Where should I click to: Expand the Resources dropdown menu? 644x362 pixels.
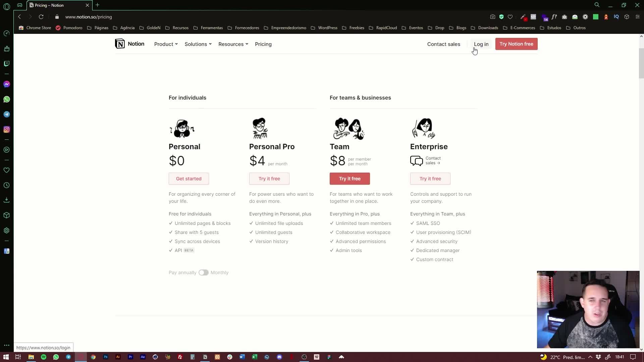coord(233,44)
